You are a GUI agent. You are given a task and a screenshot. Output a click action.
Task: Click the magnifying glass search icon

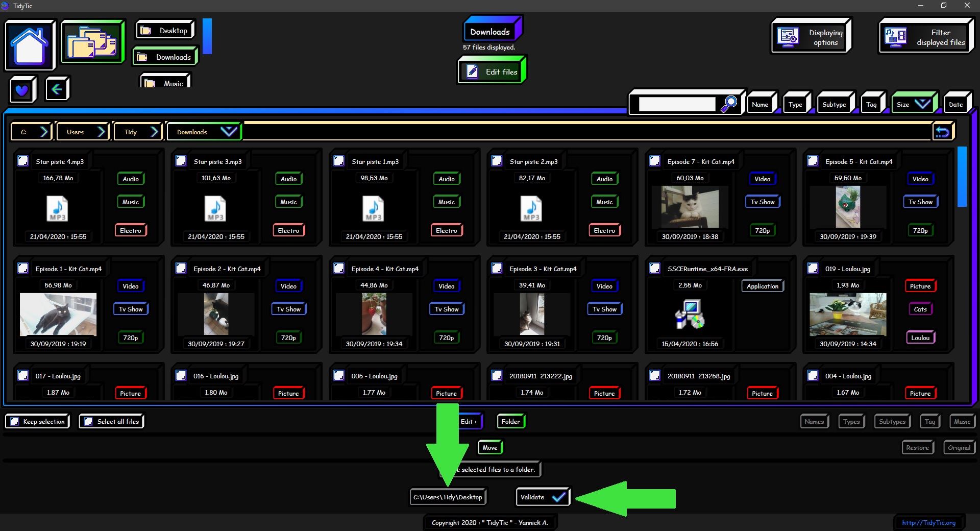729,104
